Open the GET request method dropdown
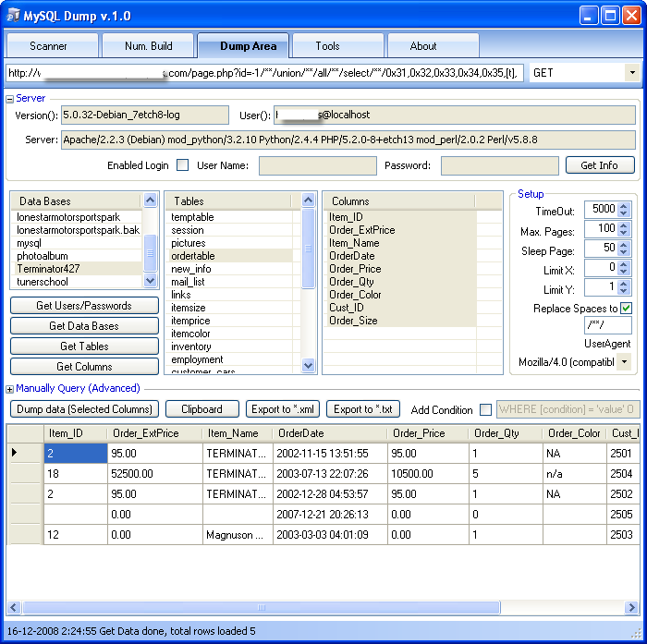Viewport: 647px width, 644px height. pyautogui.click(x=632, y=73)
